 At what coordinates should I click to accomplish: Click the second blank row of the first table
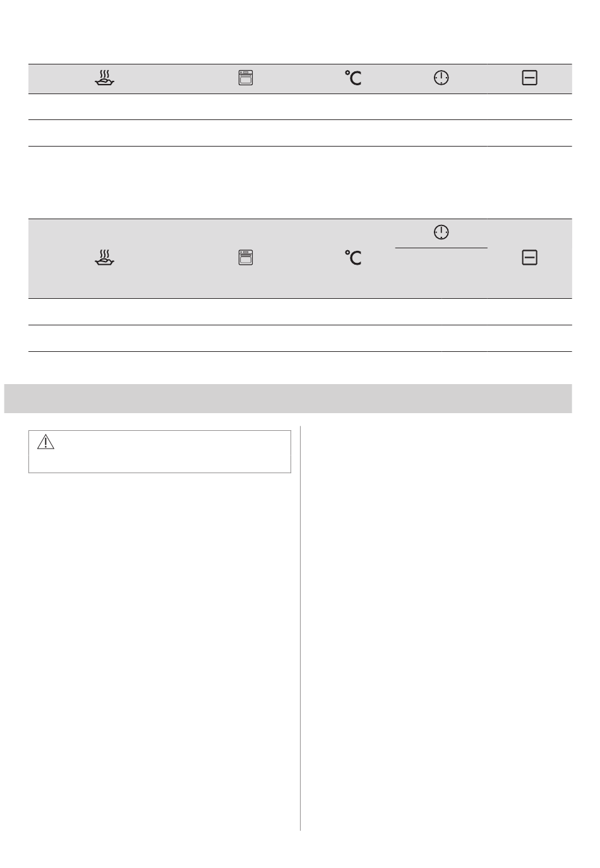300,133
